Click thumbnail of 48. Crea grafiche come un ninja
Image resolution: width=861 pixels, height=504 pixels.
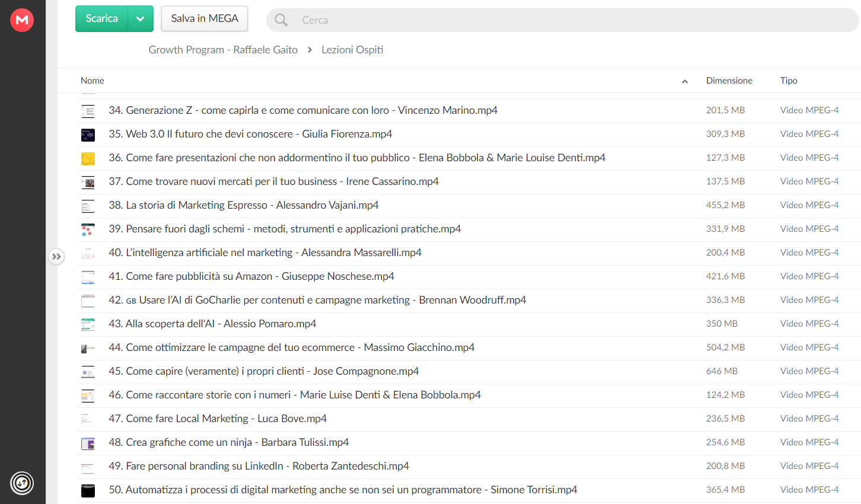88,443
